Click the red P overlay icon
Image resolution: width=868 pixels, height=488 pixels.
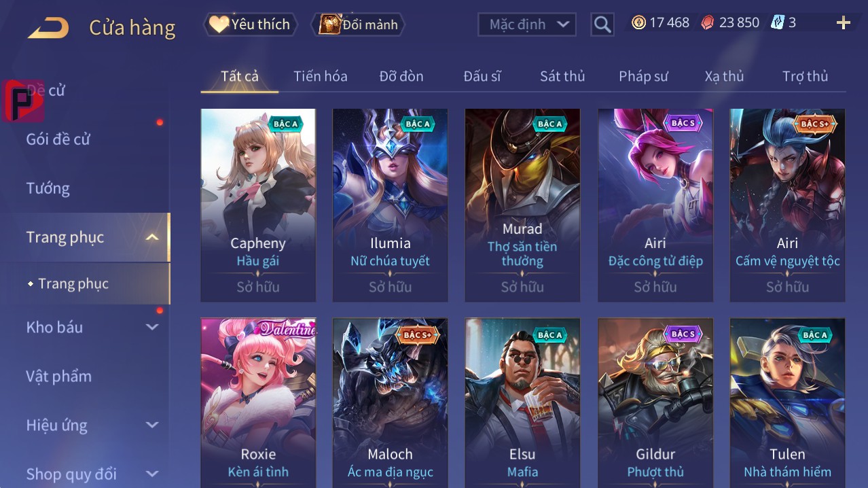tap(24, 101)
